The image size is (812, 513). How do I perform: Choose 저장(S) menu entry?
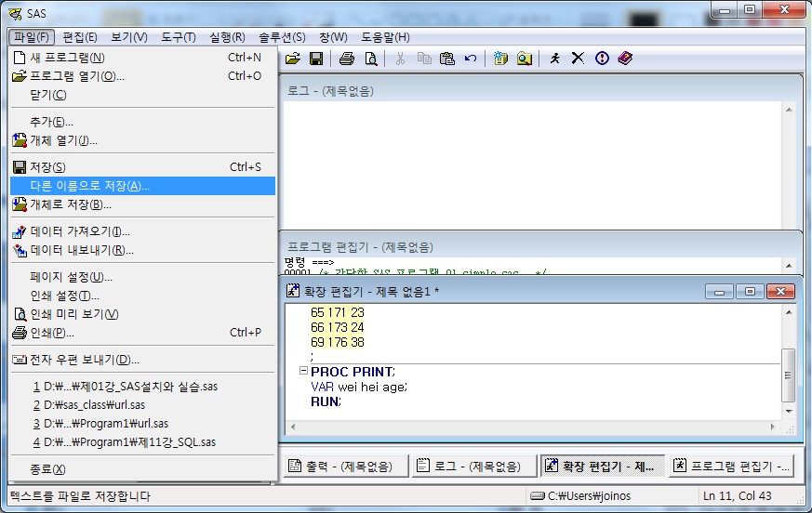point(142,167)
